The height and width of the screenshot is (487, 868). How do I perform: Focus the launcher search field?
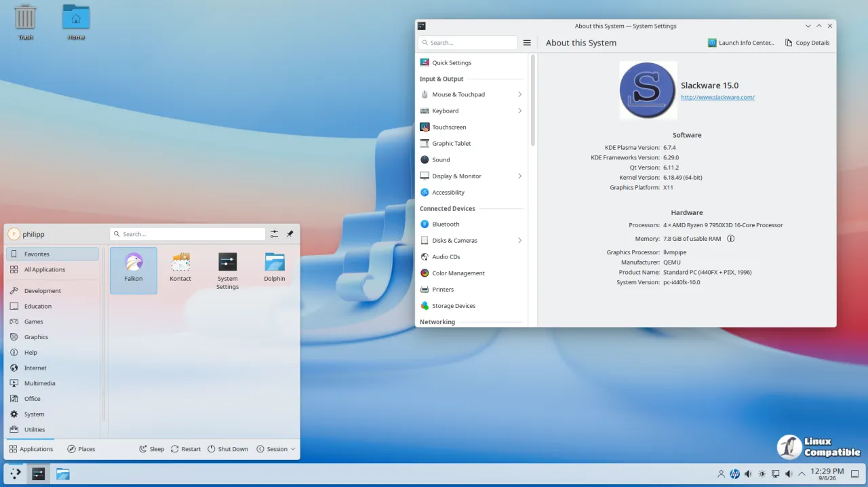tap(187, 234)
